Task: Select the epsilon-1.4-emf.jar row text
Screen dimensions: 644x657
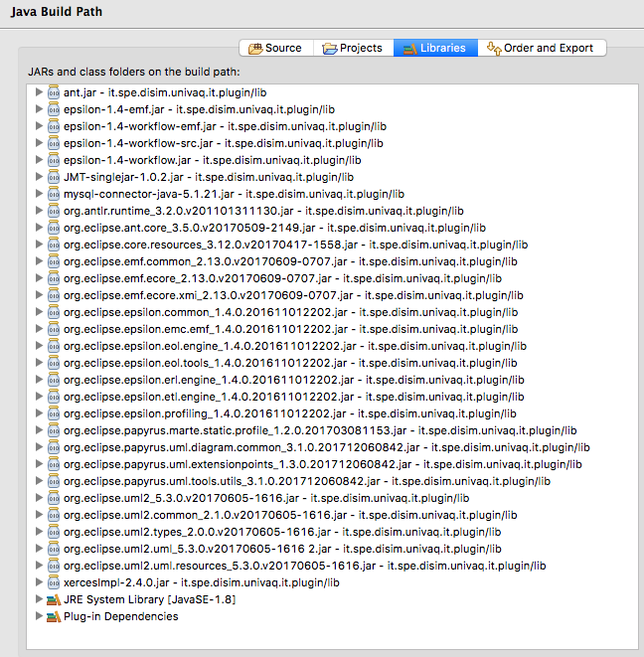Action: click(x=199, y=109)
